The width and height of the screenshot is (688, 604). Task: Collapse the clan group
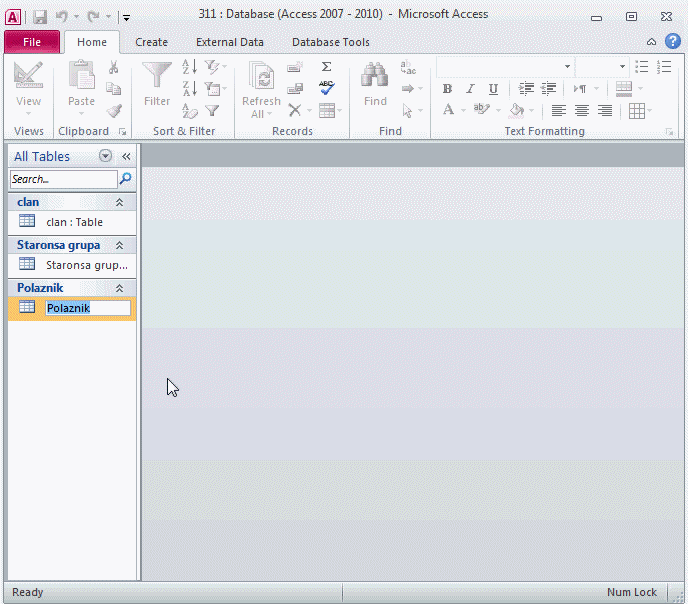click(x=120, y=202)
